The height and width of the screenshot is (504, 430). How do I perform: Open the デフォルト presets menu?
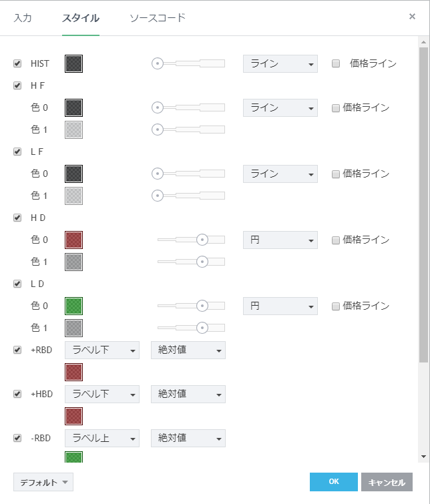click(43, 482)
